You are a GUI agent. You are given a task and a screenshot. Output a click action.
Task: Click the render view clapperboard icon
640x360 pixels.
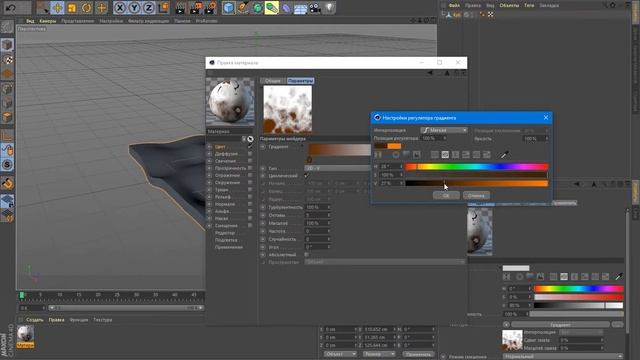point(180,8)
